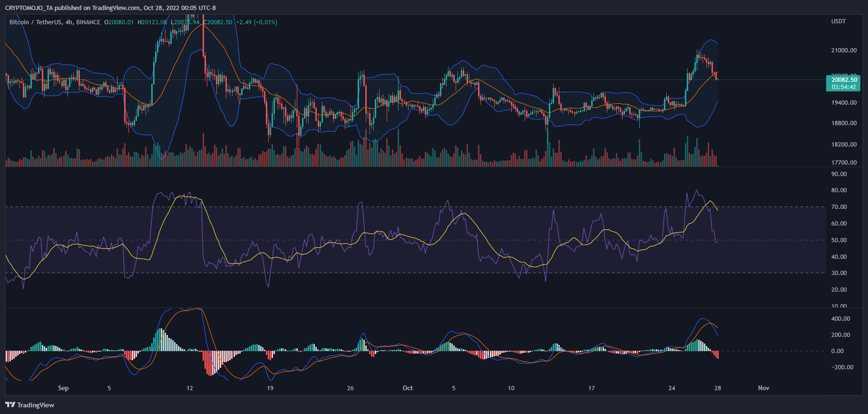Click the candle countdown timer "03:54:42"
Viewport: 868px width, 414px height.
pos(844,87)
